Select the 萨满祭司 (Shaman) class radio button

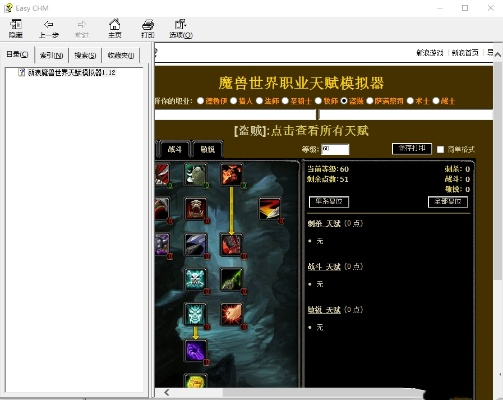(x=370, y=101)
